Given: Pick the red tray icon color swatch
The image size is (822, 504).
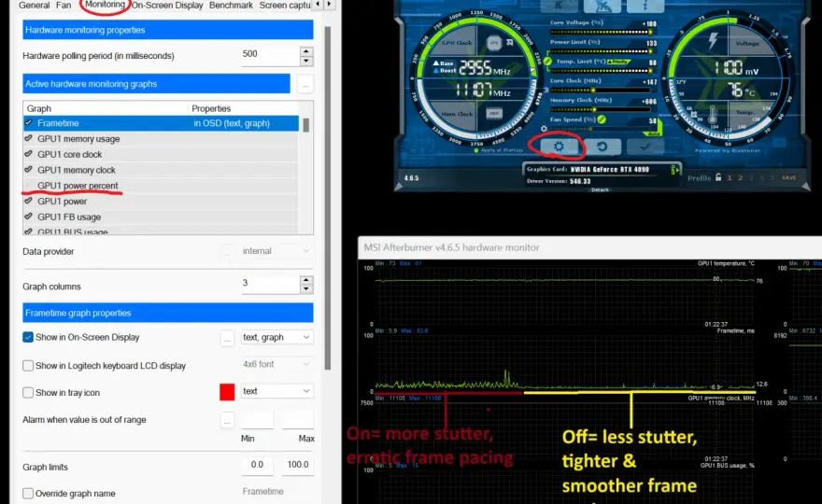Looking at the screenshot, I should click(x=227, y=392).
